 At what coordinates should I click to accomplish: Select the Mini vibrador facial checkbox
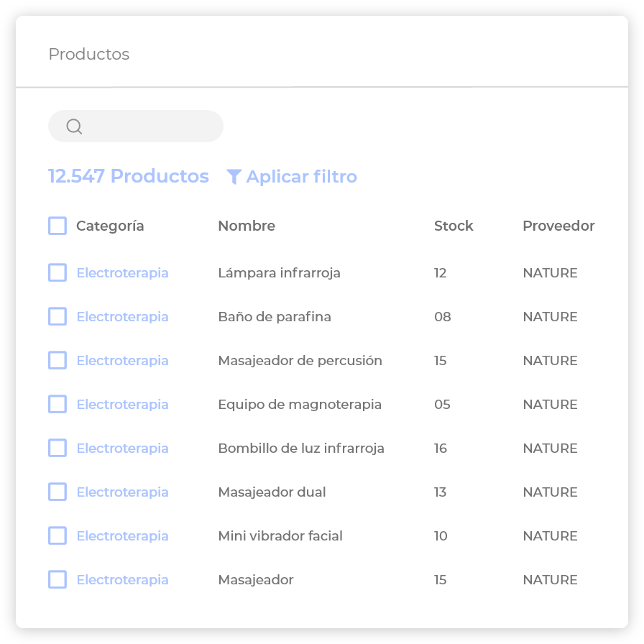[57, 536]
